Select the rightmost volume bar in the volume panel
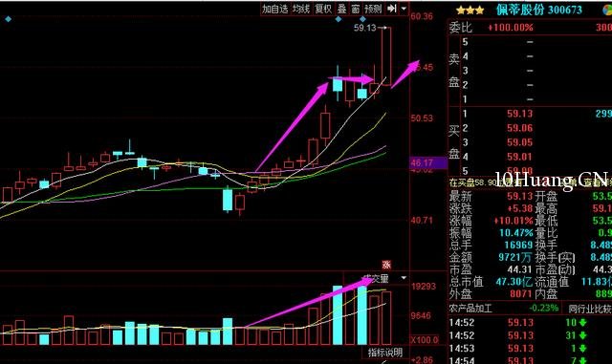This screenshot has height=364, width=612. 386,317
